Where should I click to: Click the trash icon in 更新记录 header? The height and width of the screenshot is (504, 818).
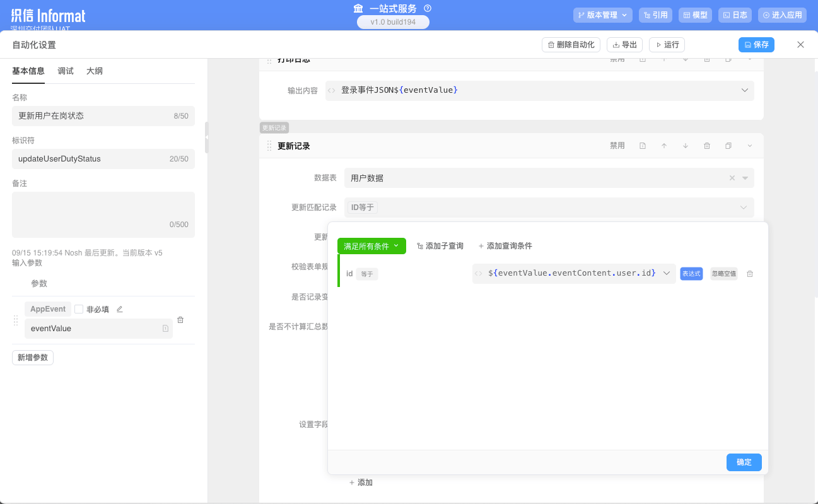pos(707,146)
